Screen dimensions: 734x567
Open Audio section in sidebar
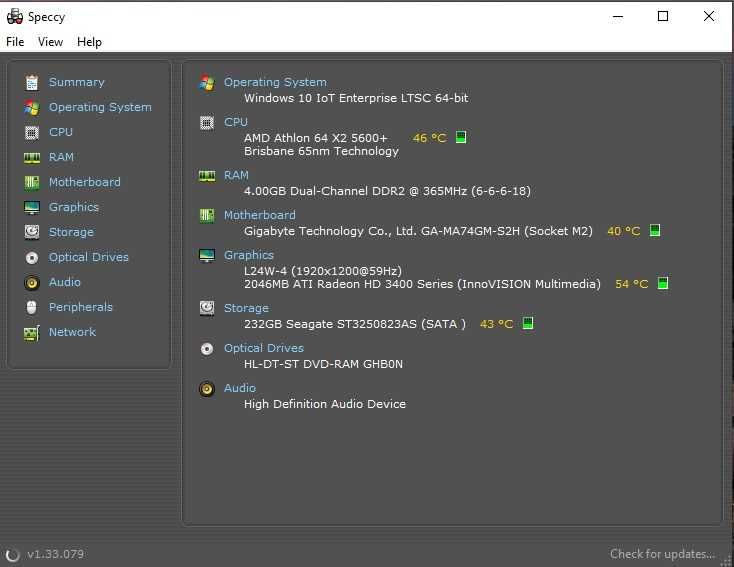coord(65,282)
